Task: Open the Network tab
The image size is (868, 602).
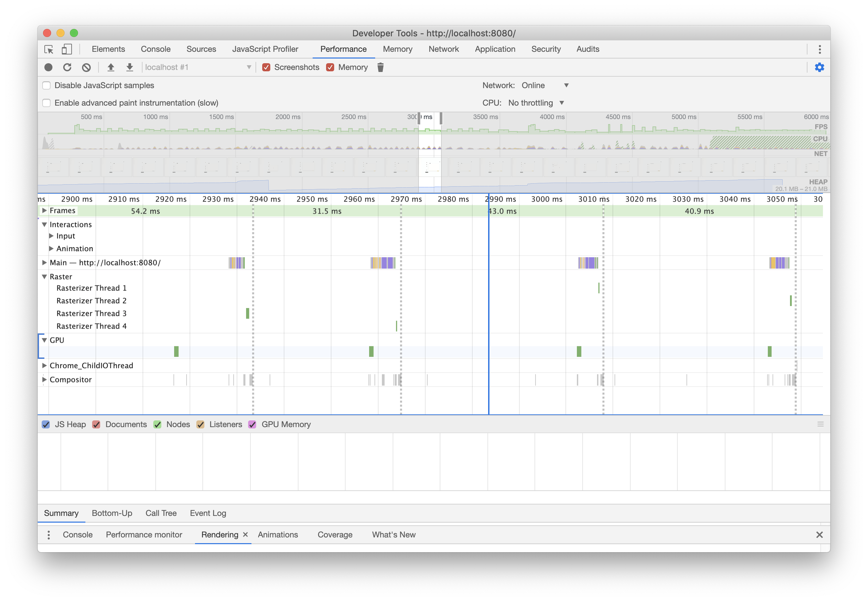Action: tap(443, 49)
